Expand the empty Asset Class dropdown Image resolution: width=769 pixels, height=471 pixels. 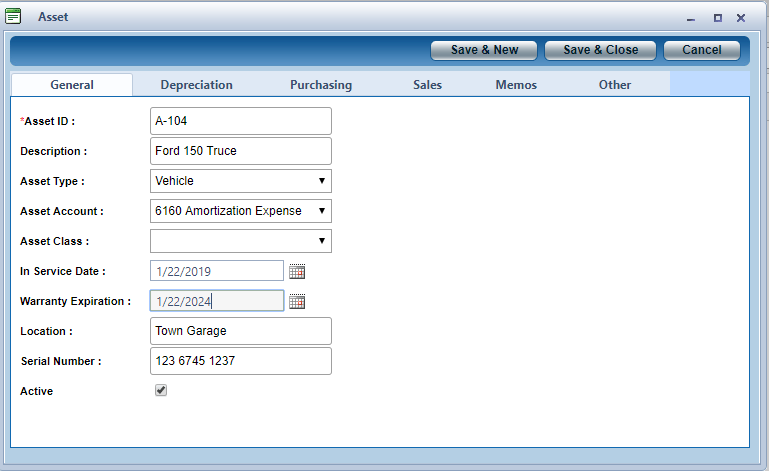pyautogui.click(x=240, y=241)
